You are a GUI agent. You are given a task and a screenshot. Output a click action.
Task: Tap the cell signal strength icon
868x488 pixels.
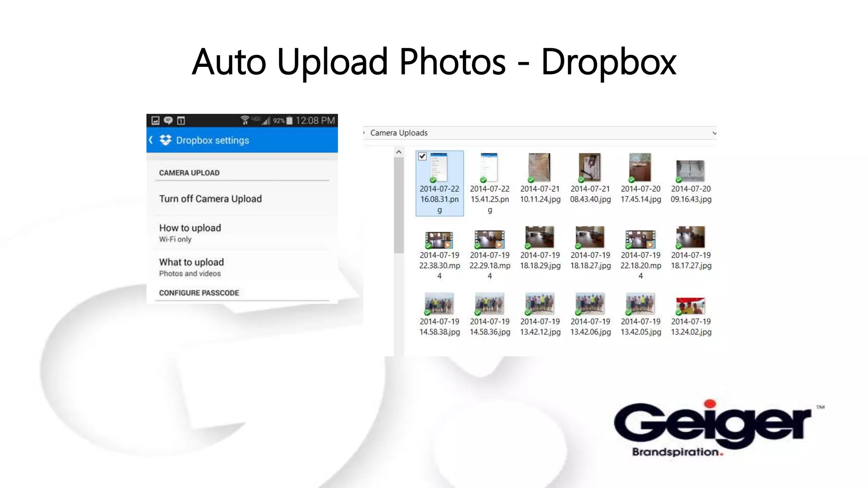(266, 121)
